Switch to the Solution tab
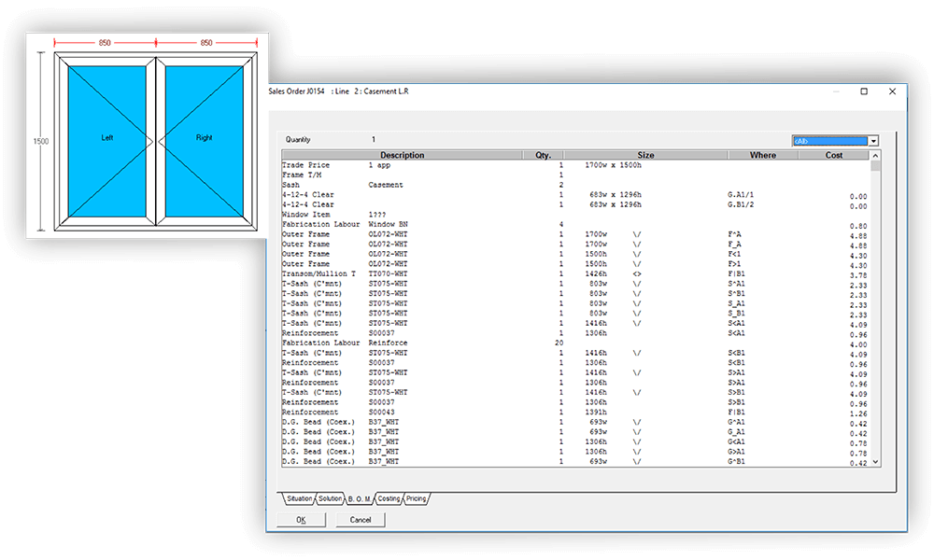This screenshot has width=934, height=560. pos(330,498)
